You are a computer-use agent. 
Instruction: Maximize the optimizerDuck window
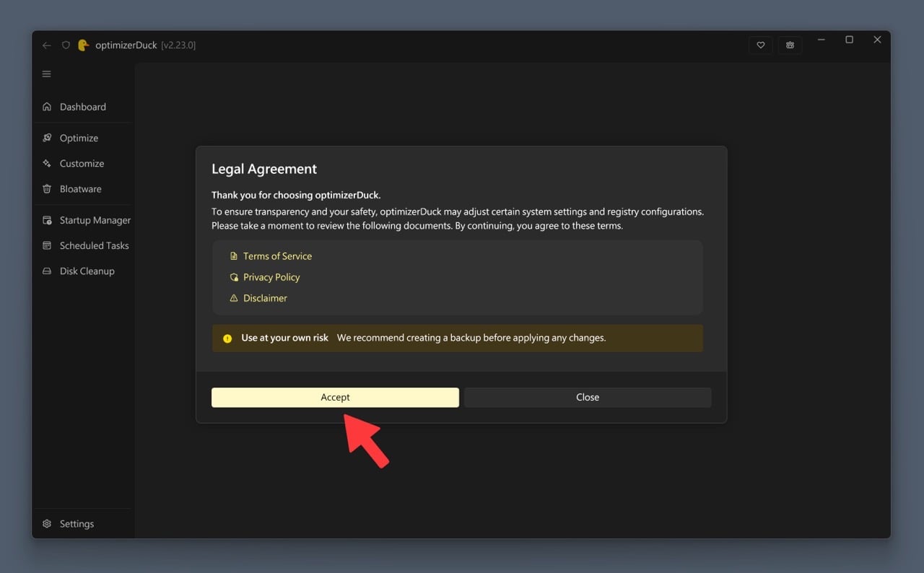coord(850,40)
